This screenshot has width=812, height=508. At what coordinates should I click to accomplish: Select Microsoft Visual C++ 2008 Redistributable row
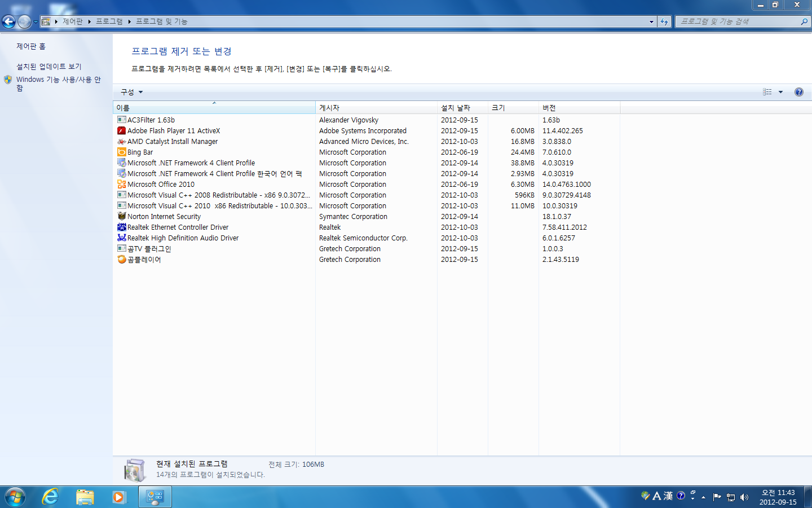(367, 195)
